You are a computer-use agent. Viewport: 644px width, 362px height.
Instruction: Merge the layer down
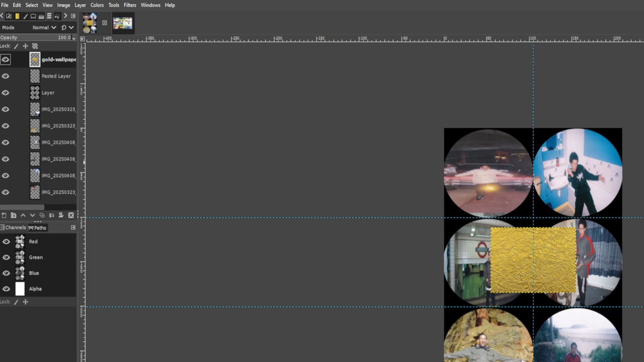pos(52,215)
